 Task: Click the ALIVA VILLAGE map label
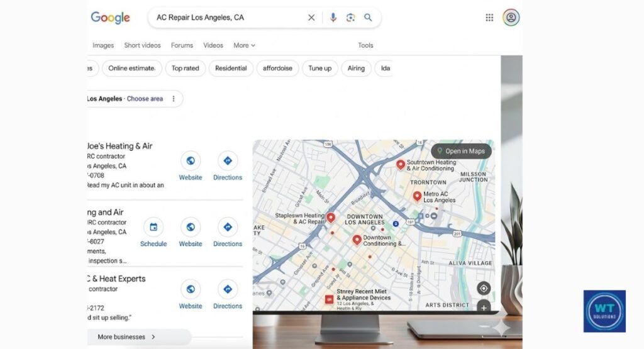point(470,263)
